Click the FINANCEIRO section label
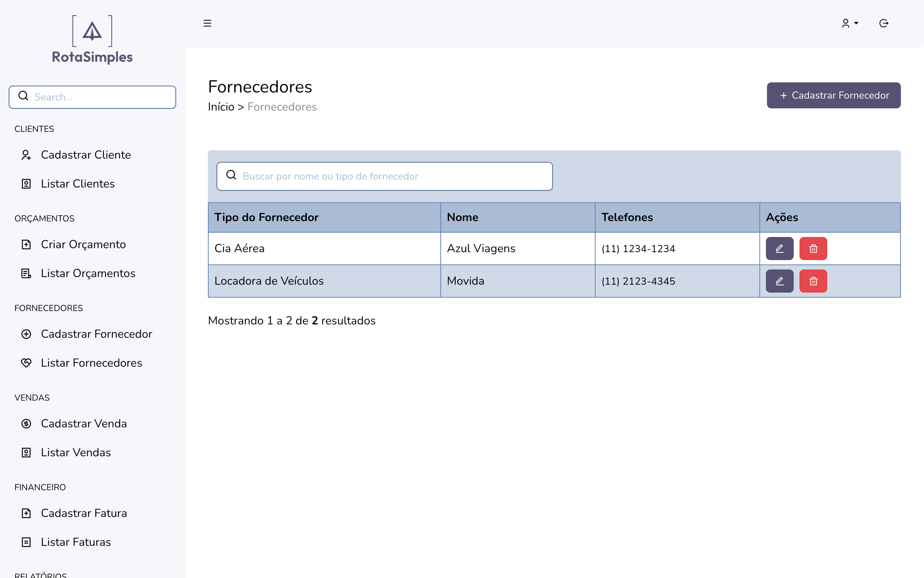The image size is (924, 578). (40, 487)
